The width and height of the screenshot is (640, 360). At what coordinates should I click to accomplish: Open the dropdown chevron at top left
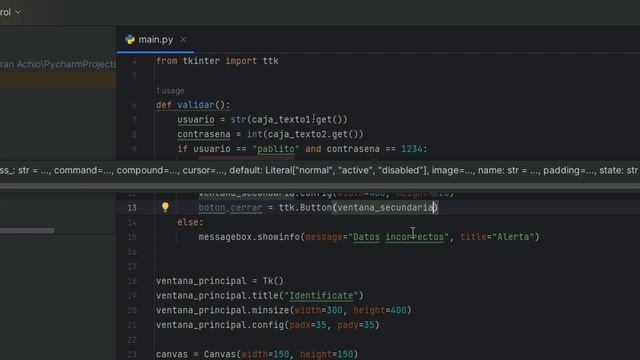[x=18, y=12]
